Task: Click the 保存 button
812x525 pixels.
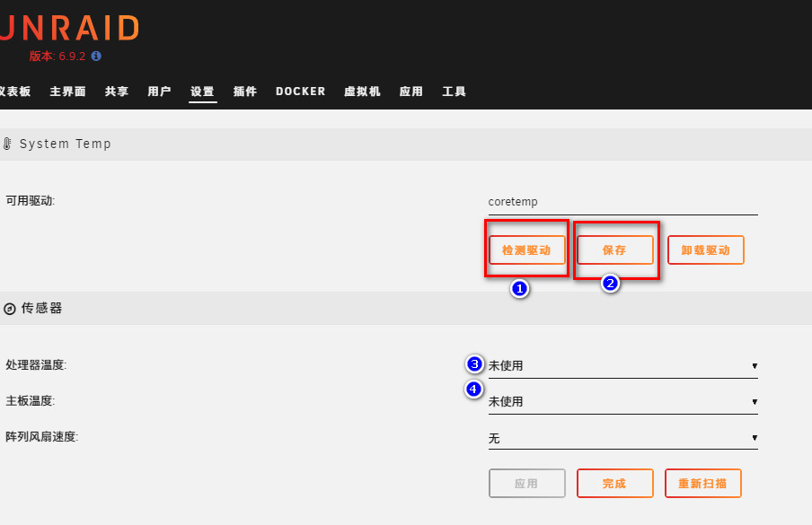Action: click(614, 250)
